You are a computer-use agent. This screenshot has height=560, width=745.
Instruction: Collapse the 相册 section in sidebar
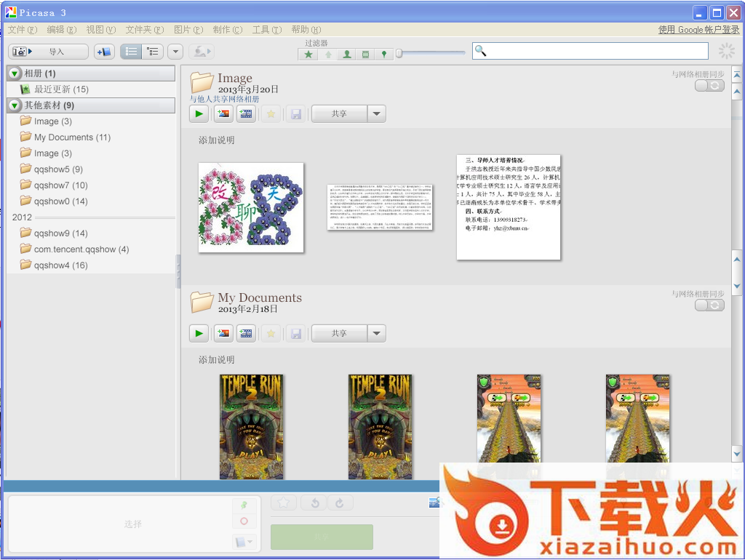[x=15, y=73]
